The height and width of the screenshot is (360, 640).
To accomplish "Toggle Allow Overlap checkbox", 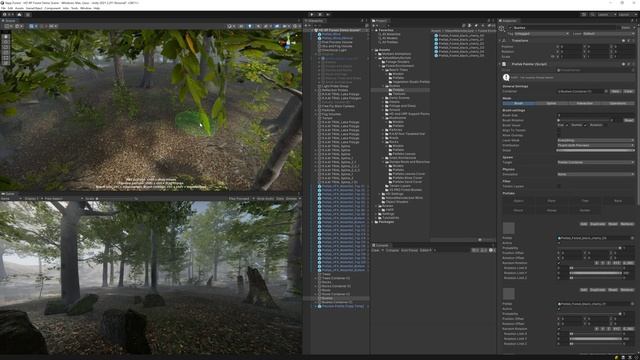I will point(559,135).
